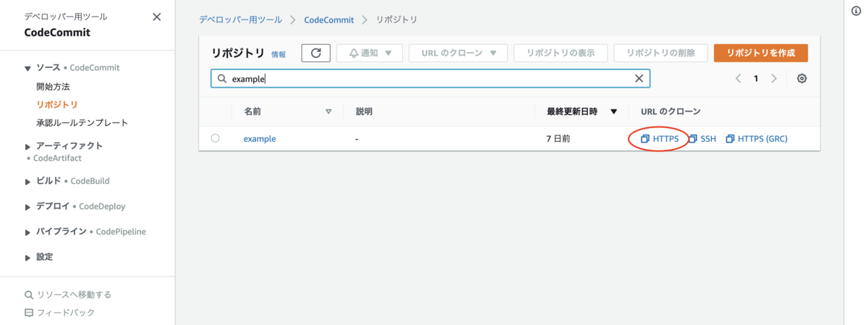This screenshot has height=325, width=868.
Task: Sort by 名前 column arrow
Action: 328,111
